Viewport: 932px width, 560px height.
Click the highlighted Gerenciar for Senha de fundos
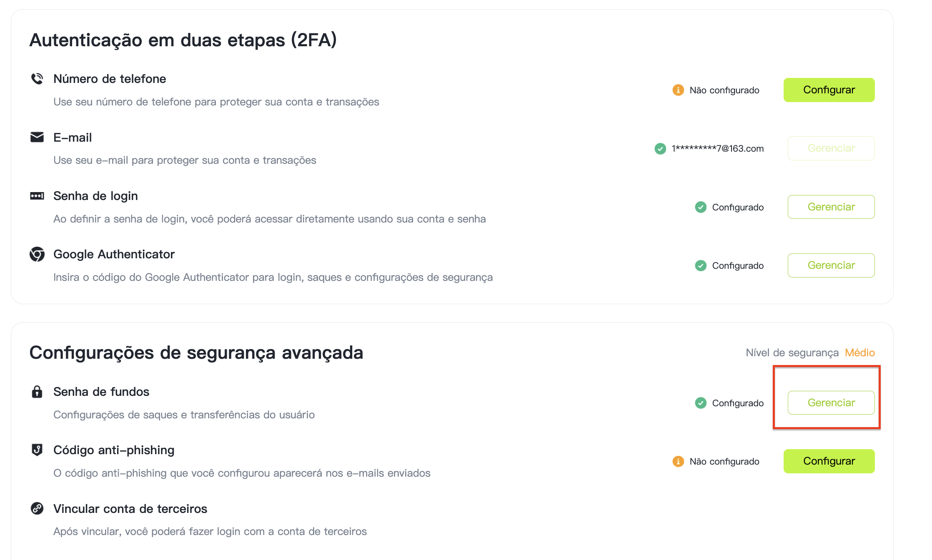click(x=831, y=403)
